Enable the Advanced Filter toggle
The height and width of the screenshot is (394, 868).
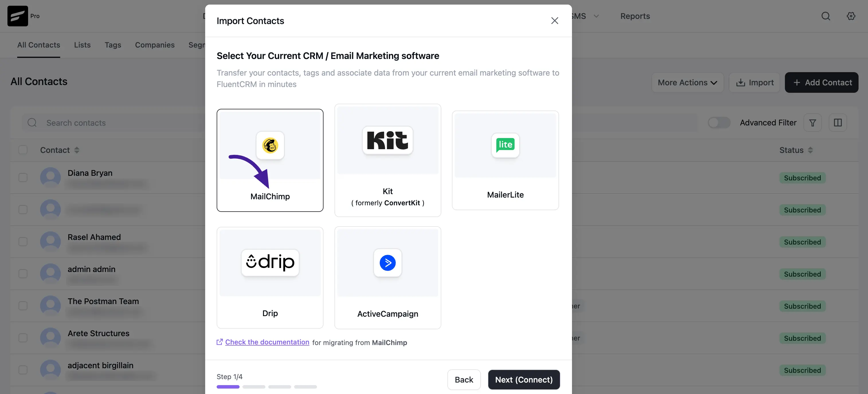pos(719,123)
